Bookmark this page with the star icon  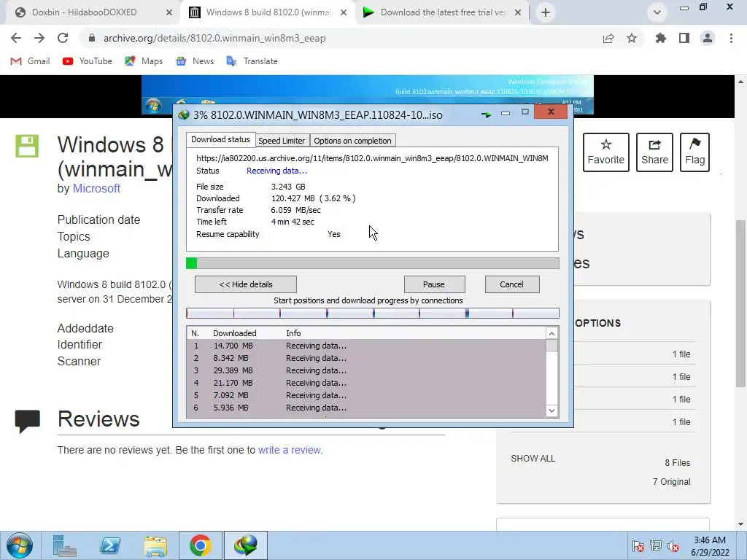click(x=632, y=38)
